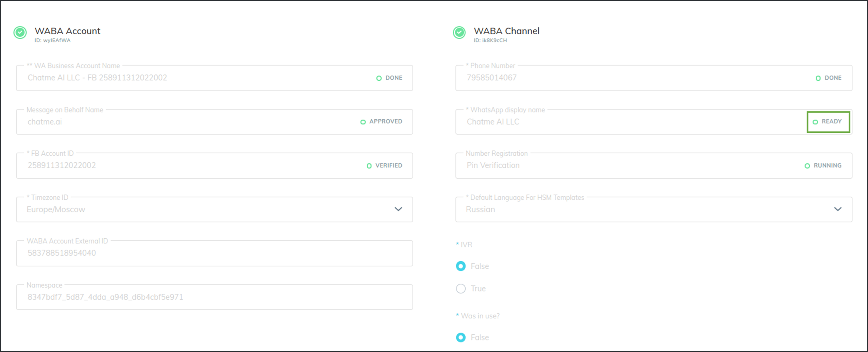Click the DONE status on Phone Number
Screen dimensions: 868x352
(829, 78)
